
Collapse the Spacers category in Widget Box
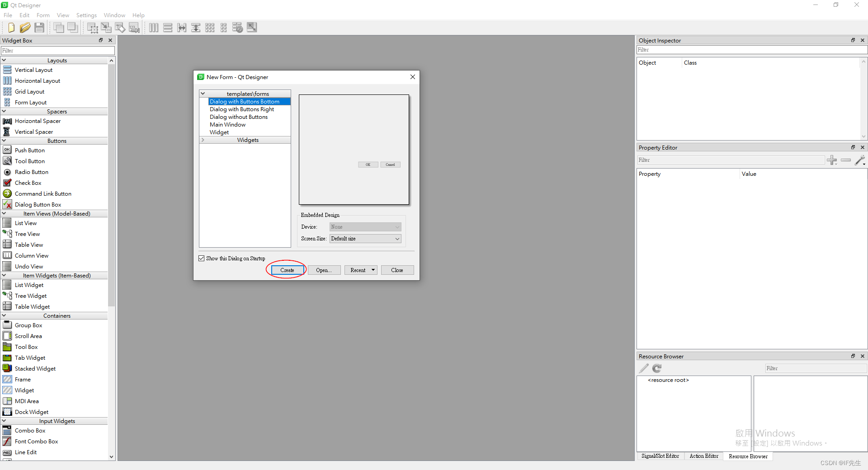[4, 111]
